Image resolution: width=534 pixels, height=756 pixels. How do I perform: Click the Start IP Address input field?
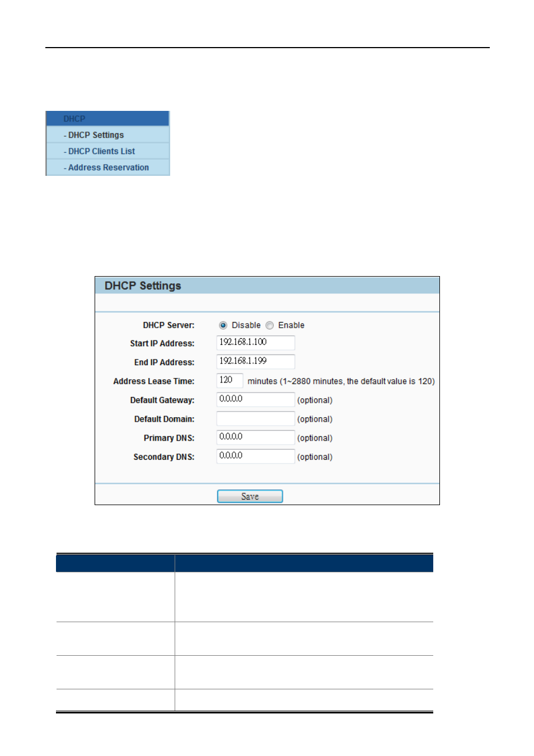pos(255,343)
